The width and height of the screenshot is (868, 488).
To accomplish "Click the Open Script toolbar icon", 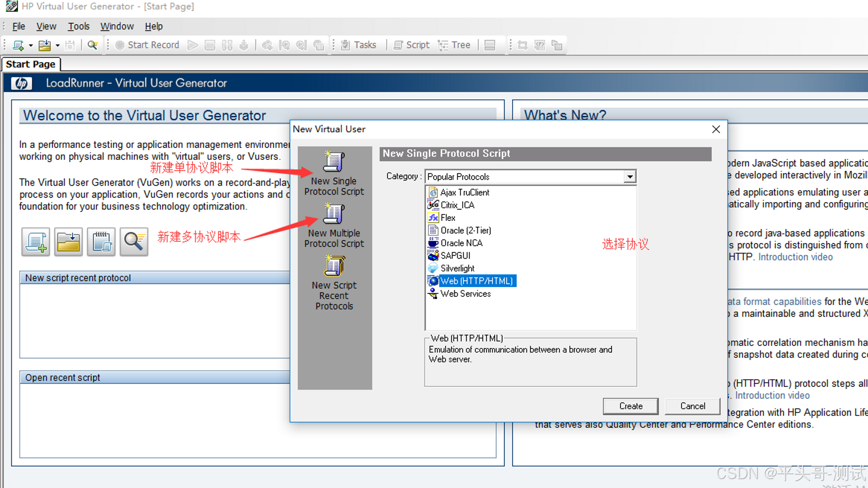I will [x=45, y=45].
